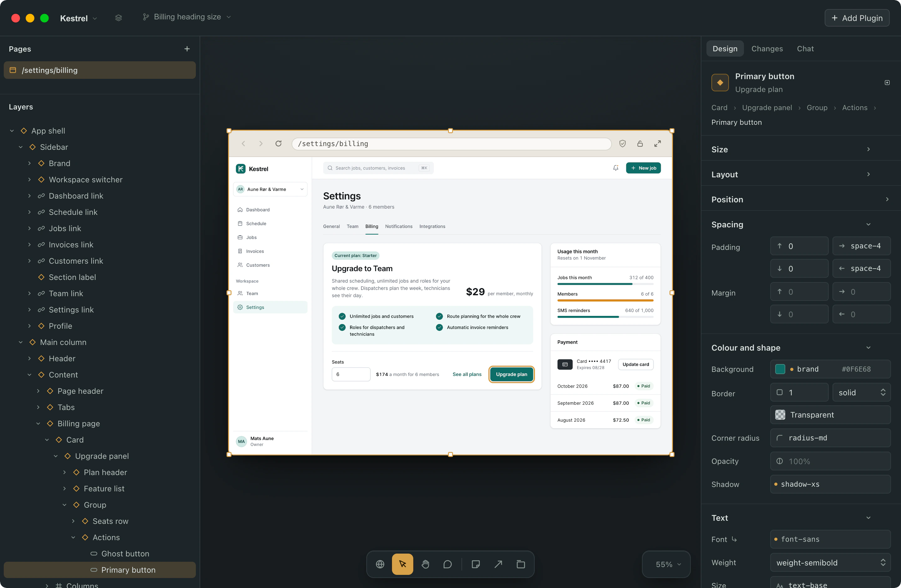The height and width of the screenshot is (588, 901).
Task: Select the pointer selection tool
Action: click(x=402, y=564)
